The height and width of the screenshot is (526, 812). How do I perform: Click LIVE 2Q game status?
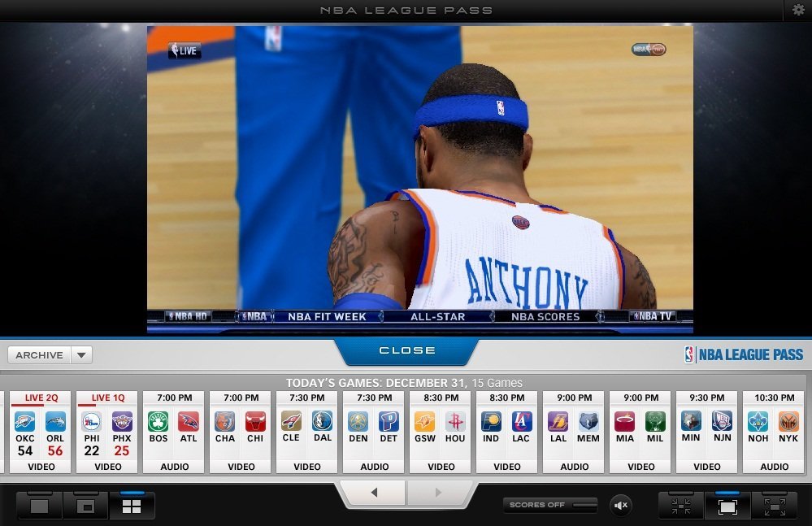(41, 398)
